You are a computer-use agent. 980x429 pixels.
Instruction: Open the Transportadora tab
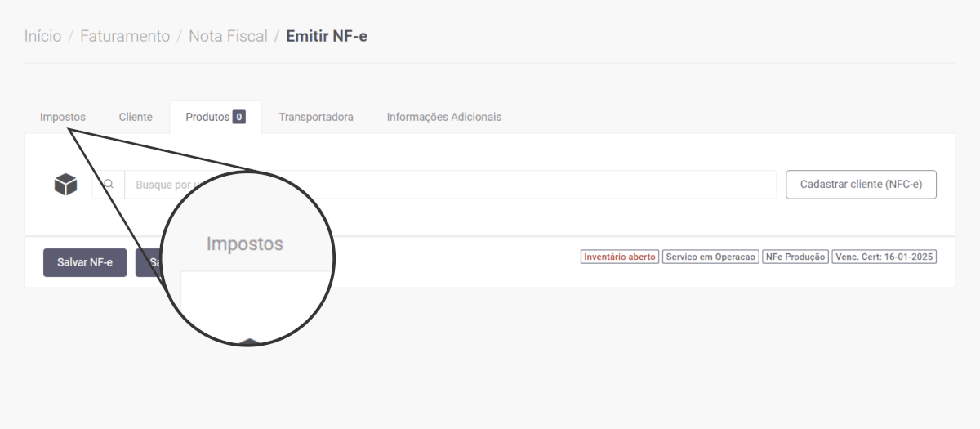pyautogui.click(x=316, y=117)
